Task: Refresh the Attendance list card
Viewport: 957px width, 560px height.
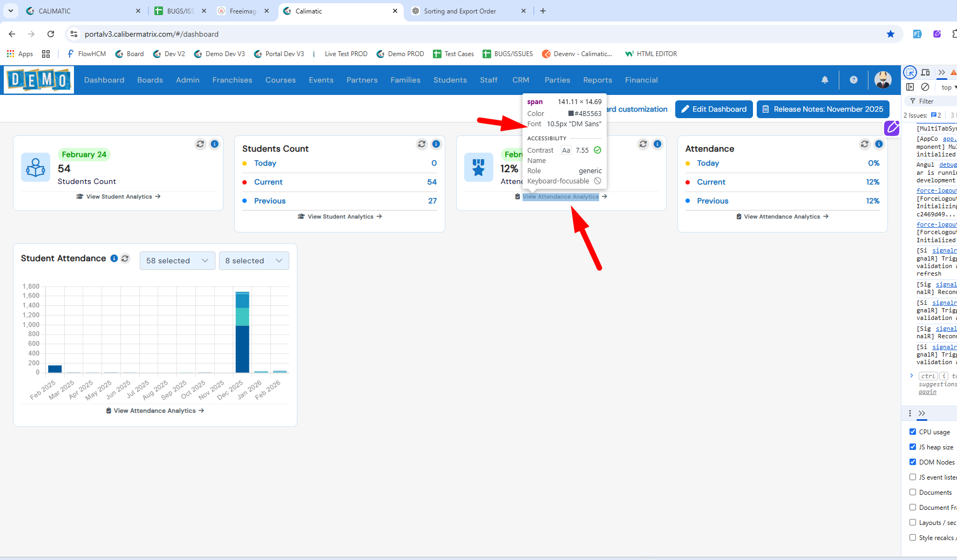Action: point(865,144)
